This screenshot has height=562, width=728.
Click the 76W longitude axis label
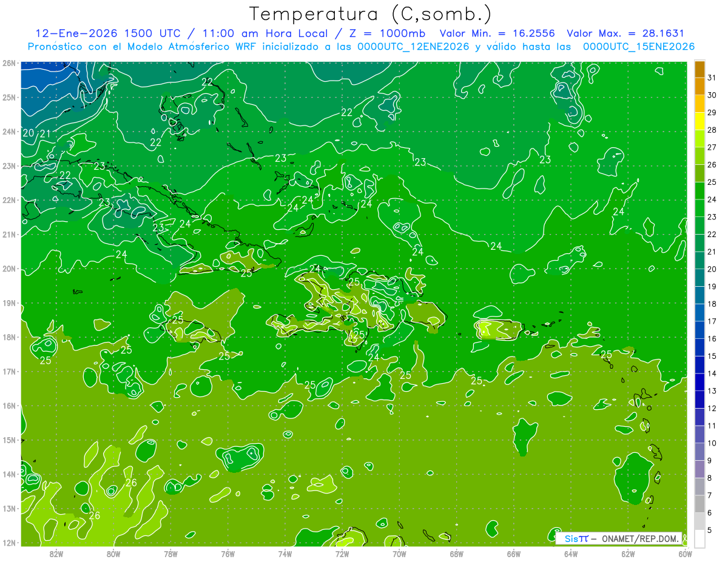click(x=228, y=554)
